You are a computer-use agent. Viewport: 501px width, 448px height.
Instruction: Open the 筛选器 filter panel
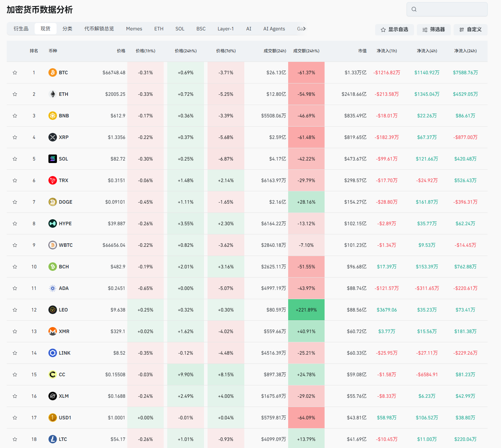tap(433, 30)
